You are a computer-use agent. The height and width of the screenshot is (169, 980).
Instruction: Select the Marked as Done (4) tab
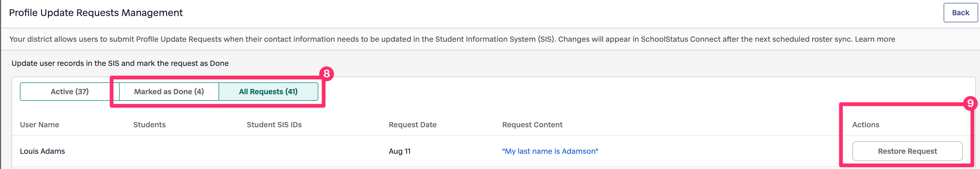coord(169,92)
